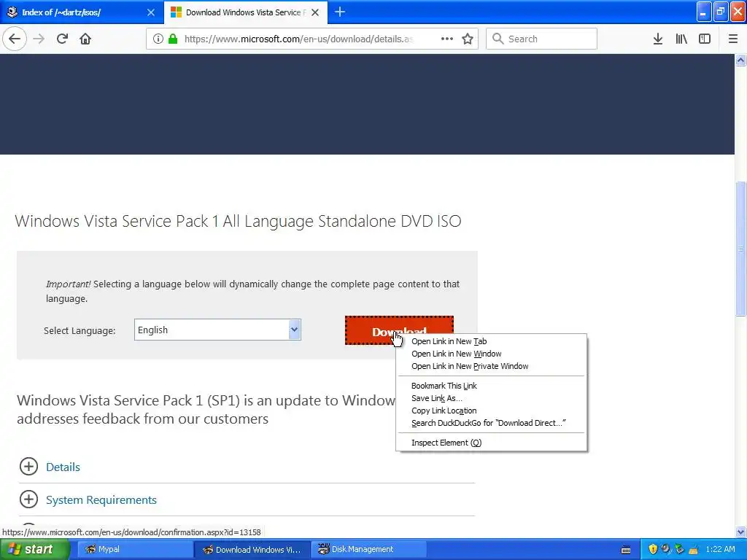Viewport: 747px width, 560px height.
Task: Show site information icon in address bar
Action: [x=158, y=39]
